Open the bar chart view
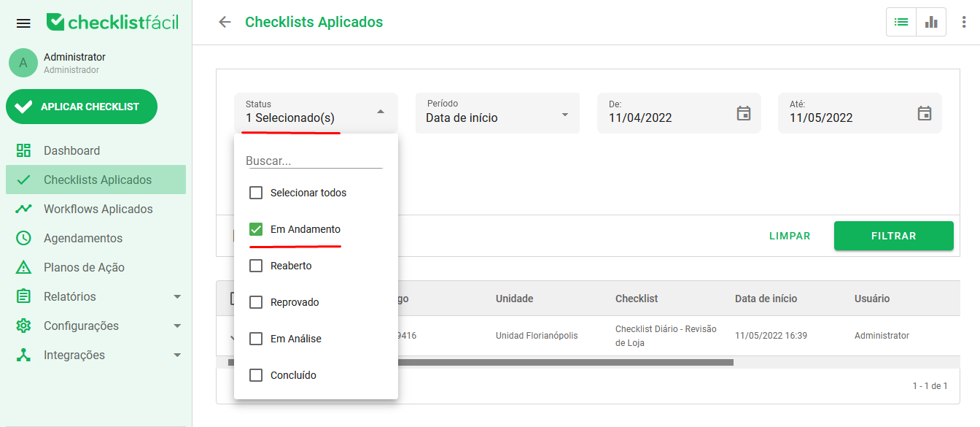The width and height of the screenshot is (980, 427). (x=931, y=22)
